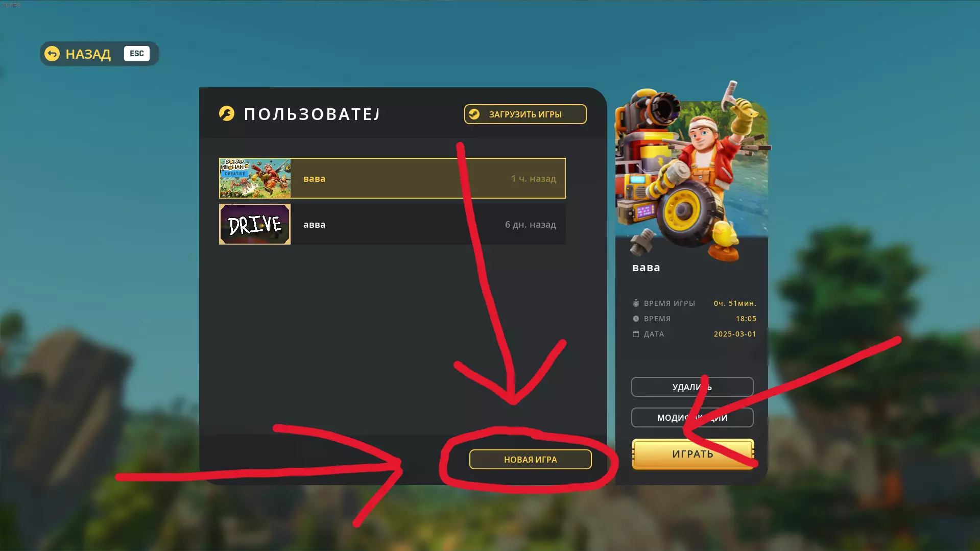The width and height of the screenshot is (980, 551).
Task: Click the вава world title in details
Action: (x=646, y=268)
